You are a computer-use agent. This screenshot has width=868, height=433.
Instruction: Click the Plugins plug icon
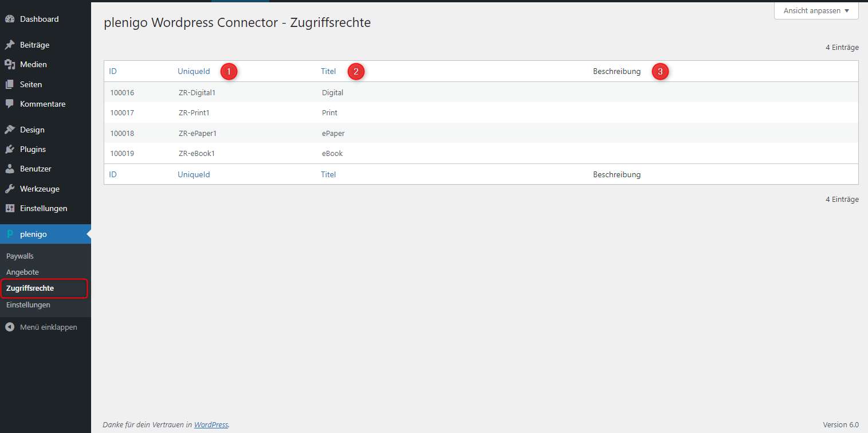(10, 149)
